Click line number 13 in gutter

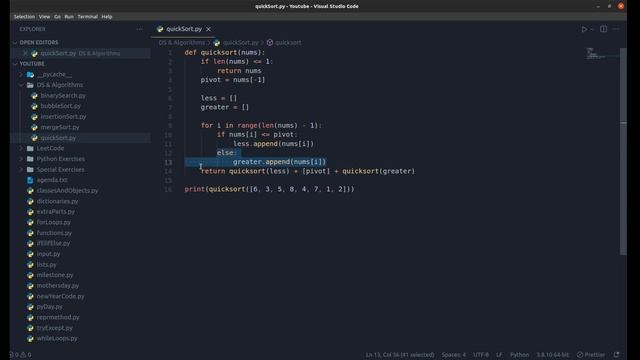pyautogui.click(x=168, y=162)
